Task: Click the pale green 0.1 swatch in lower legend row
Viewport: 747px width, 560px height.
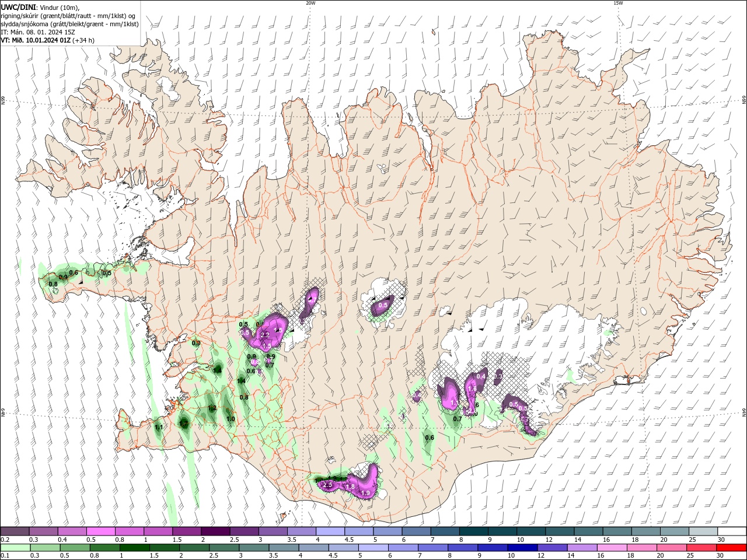Action: (x=16, y=548)
